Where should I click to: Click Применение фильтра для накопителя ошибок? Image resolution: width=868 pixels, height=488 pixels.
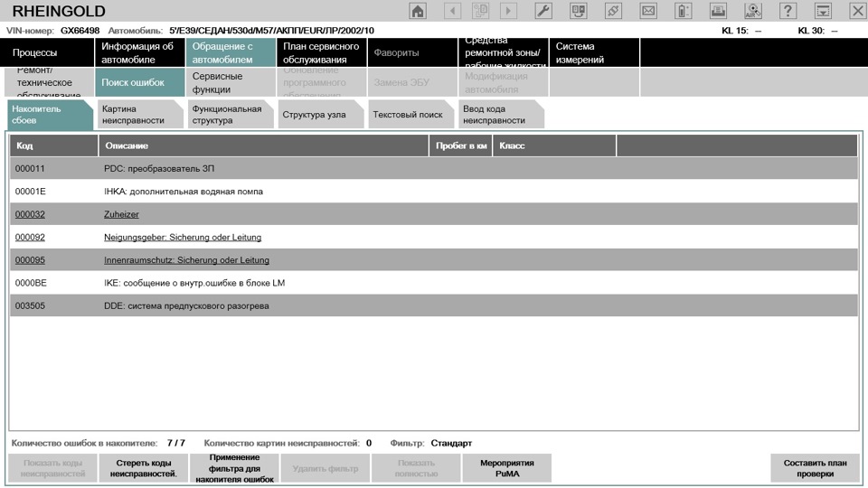click(235, 468)
